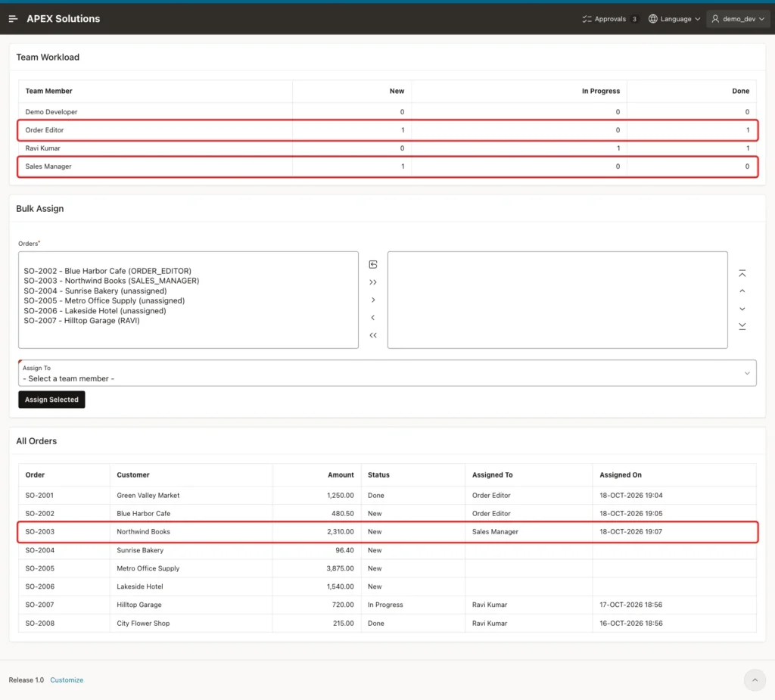Click SO-2008 in All Orders table
The width and height of the screenshot is (775, 700).
(x=39, y=624)
